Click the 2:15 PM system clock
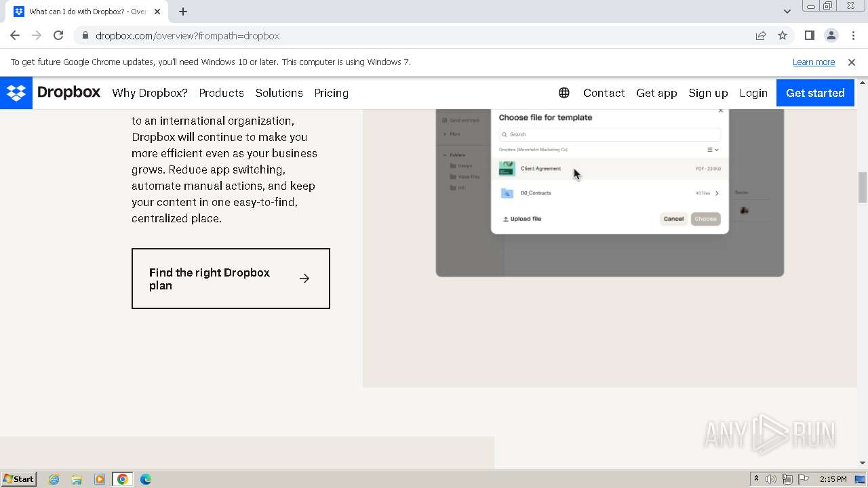 pyautogui.click(x=833, y=479)
